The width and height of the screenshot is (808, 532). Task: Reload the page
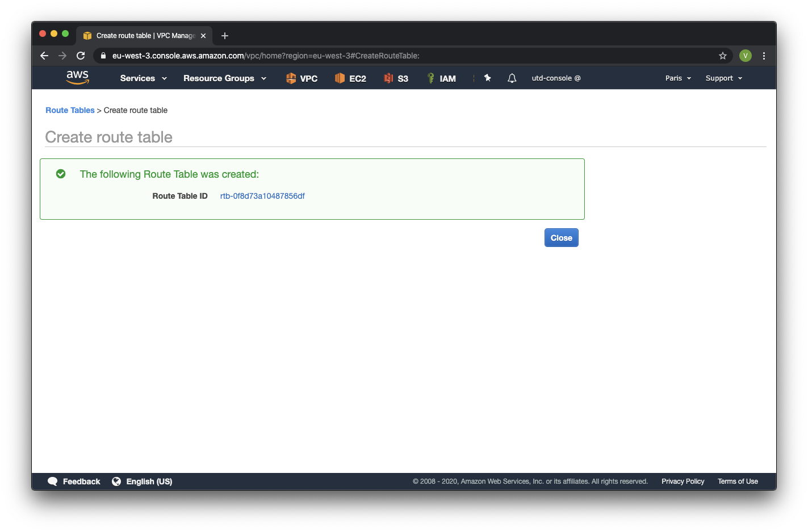point(81,56)
